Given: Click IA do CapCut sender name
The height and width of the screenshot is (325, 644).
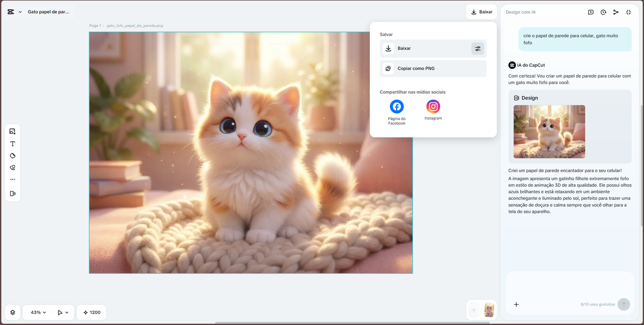Looking at the screenshot, I should pos(531,65).
